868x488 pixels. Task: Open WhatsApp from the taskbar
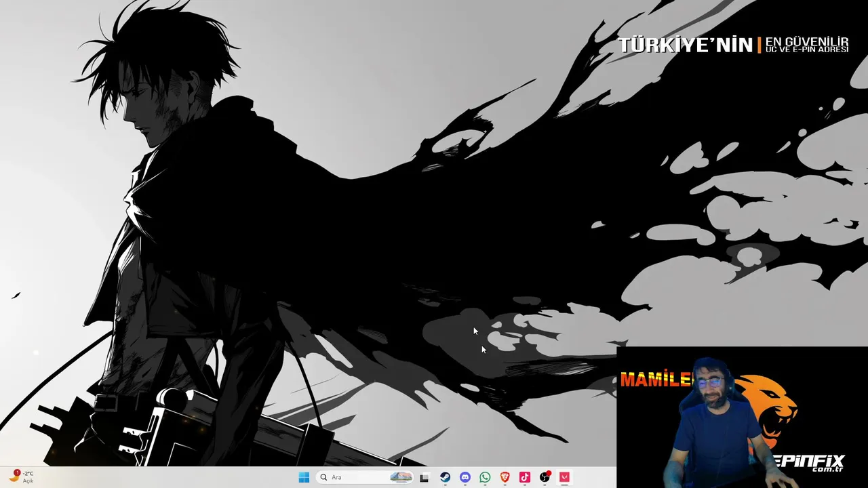485,477
